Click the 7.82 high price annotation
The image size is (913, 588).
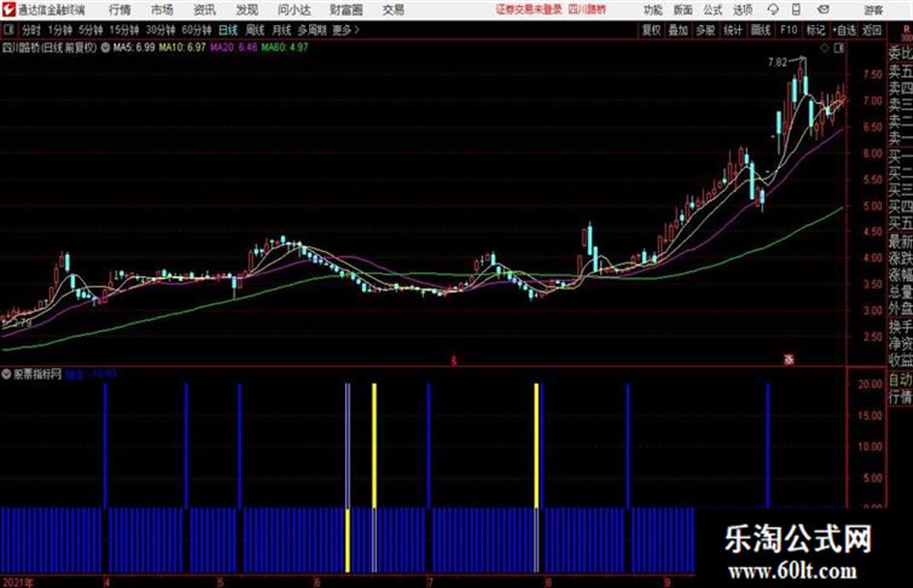point(778,63)
